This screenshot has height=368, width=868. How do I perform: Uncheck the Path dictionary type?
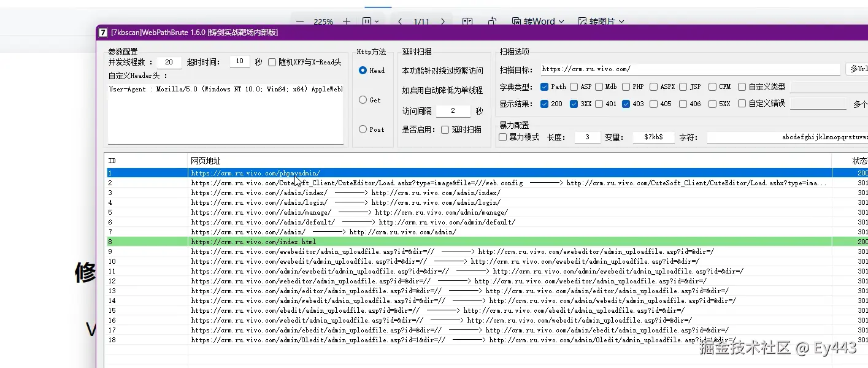click(545, 86)
